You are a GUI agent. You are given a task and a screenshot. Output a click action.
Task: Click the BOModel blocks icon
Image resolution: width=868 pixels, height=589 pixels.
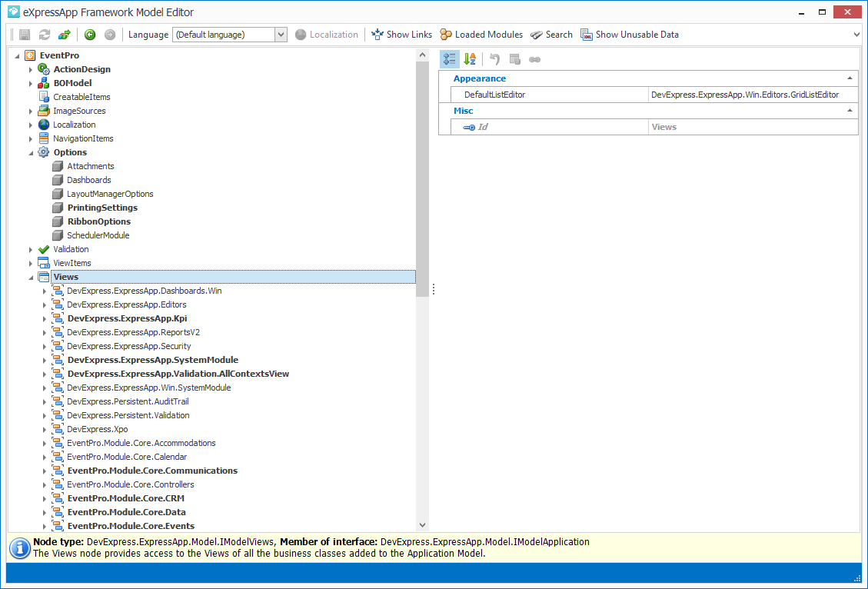(44, 83)
